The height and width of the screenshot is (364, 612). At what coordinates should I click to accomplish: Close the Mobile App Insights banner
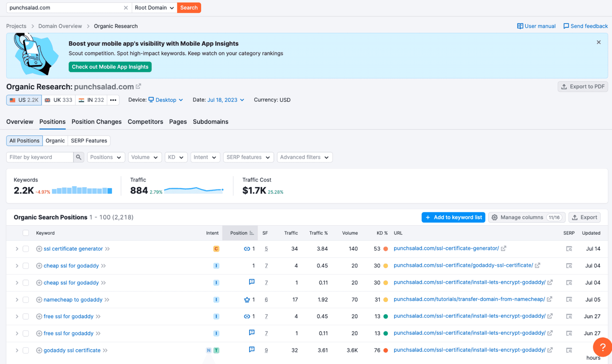(x=599, y=42)
